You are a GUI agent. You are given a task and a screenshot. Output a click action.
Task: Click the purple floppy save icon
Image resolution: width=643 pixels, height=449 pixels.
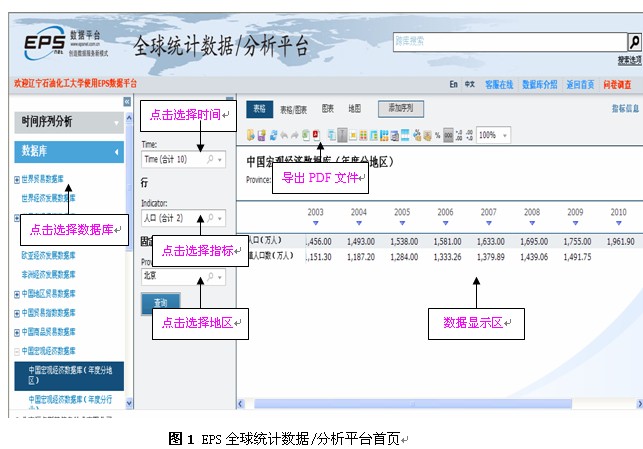point(262,135)
